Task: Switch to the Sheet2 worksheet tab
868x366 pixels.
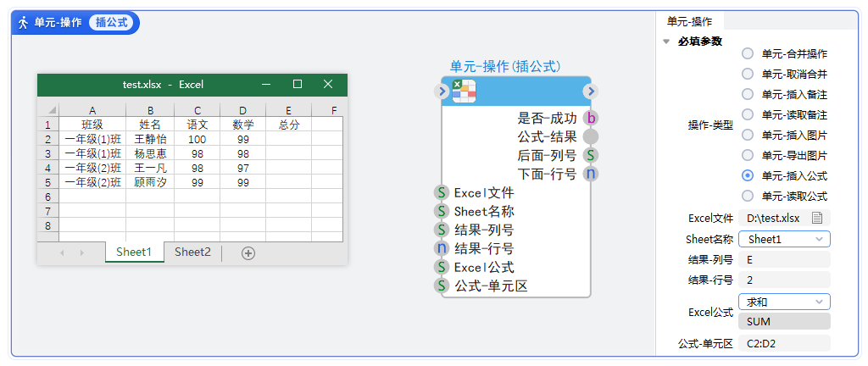Action: [192, 252]
